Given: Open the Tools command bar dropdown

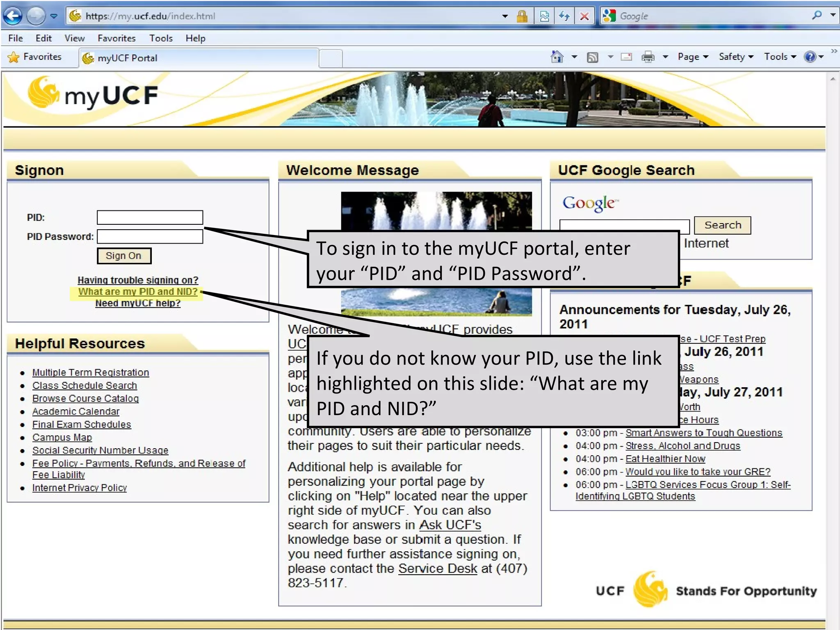Looking at the screenshot, I should pos(780,57).
